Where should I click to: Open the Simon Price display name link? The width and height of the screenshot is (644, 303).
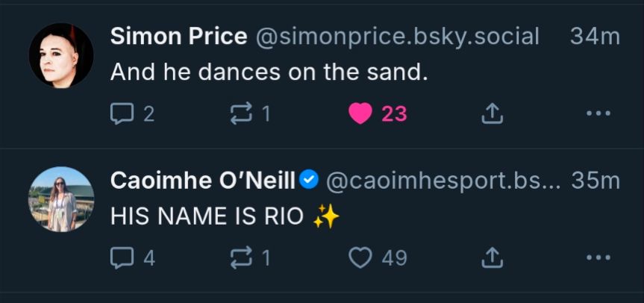click(178, 36)
